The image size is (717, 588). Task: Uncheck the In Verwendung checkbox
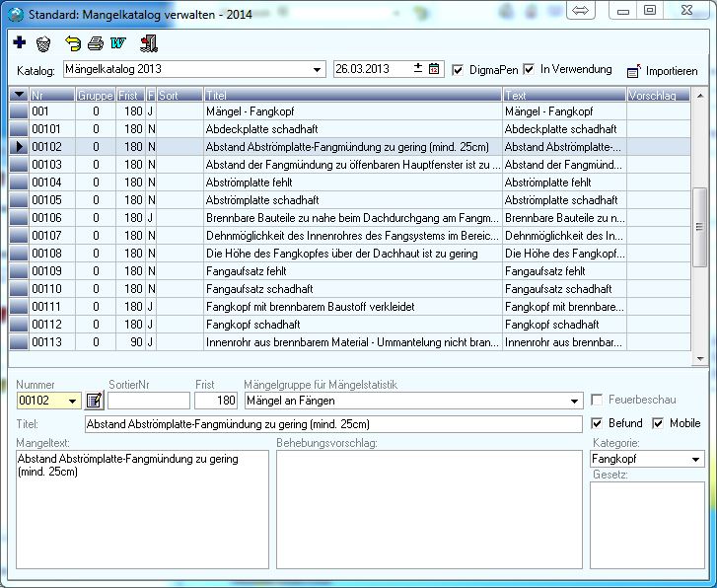530,69
